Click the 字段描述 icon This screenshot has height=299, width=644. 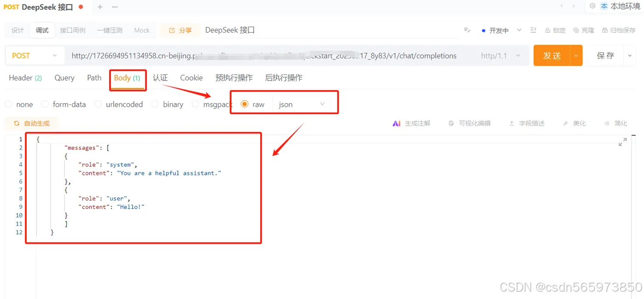pos(512,123)
